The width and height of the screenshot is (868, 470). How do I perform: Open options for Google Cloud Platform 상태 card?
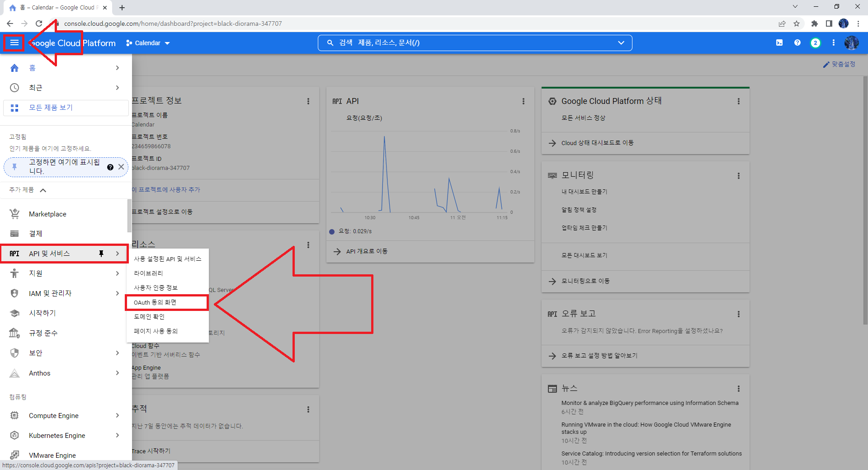click(x=739, y=101)
